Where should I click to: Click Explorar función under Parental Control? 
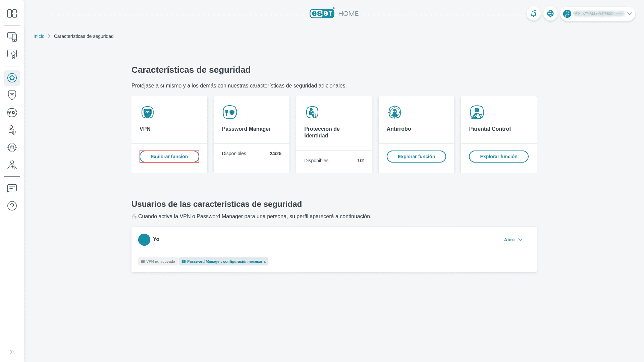[x=499, y=157]
